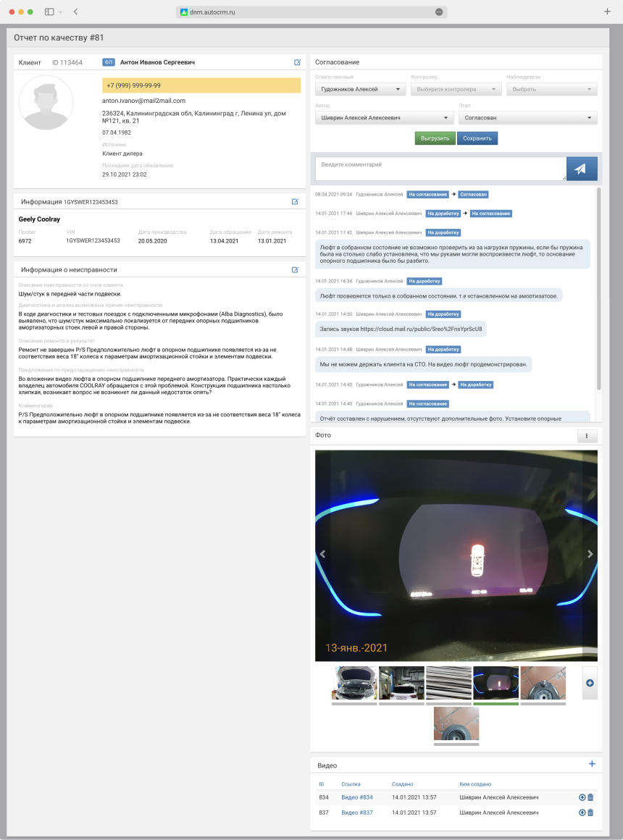
Task: Open the responsible person dropdown Гудожников Алексей
Action: pyautogui.click(x=360, y=90)
